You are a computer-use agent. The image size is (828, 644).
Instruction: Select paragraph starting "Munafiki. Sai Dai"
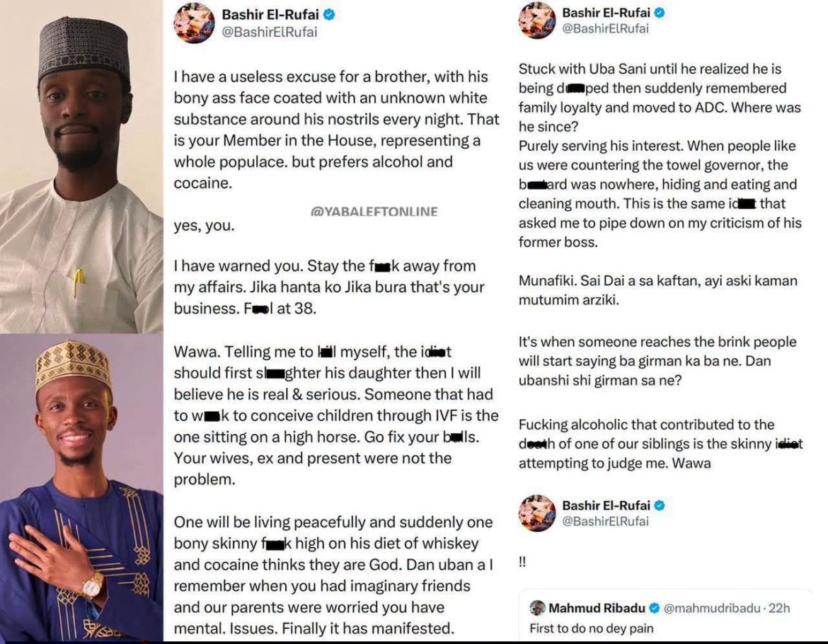point(657,290)
